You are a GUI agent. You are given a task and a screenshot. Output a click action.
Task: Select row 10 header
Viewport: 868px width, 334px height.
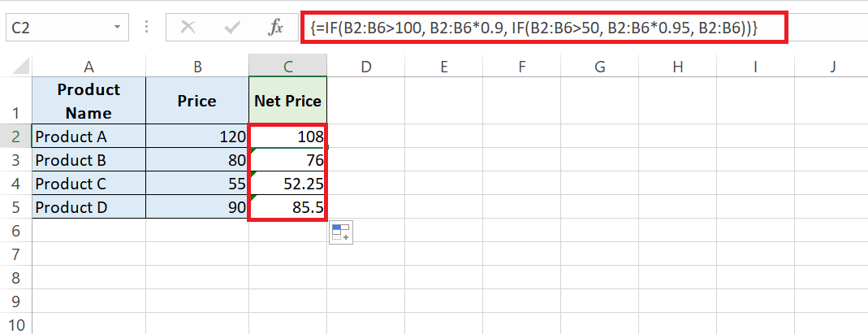tap(15, 324)
